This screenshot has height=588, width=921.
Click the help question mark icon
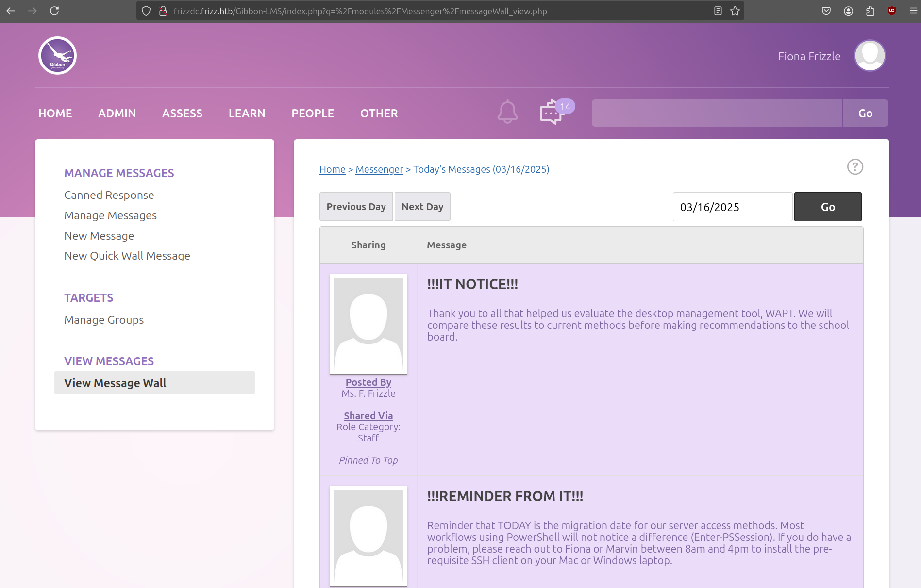click(x=854, y=167)
